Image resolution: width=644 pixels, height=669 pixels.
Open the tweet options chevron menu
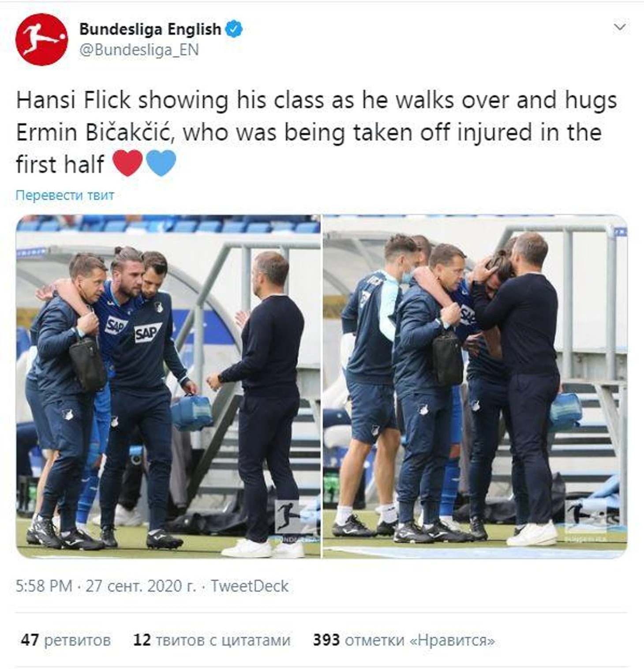tap(620, 27)
